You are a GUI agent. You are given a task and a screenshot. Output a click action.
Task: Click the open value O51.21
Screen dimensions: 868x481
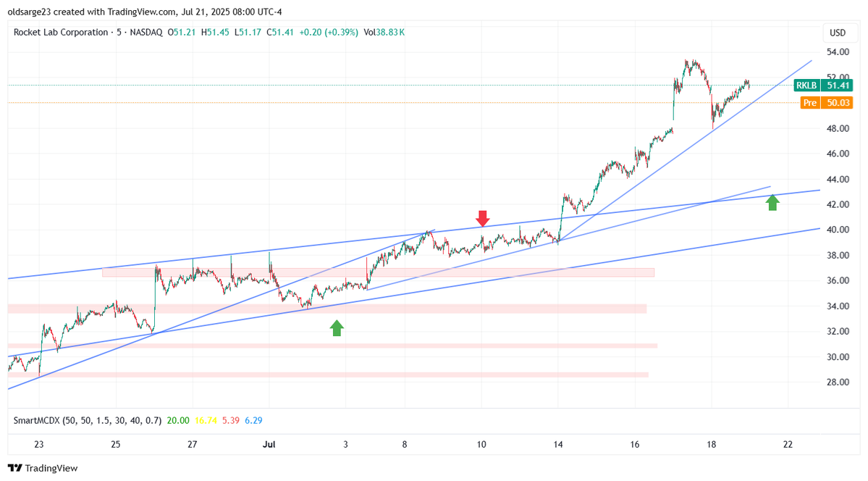pyautogui.click(x=182, y=32)
